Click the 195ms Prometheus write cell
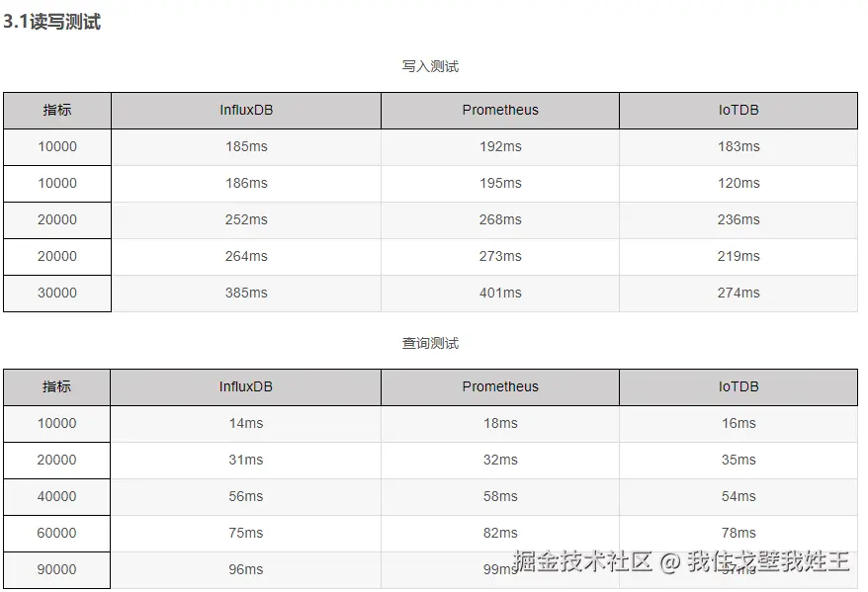This screenshot has height=592, width=868. click(x=500, y=183)
